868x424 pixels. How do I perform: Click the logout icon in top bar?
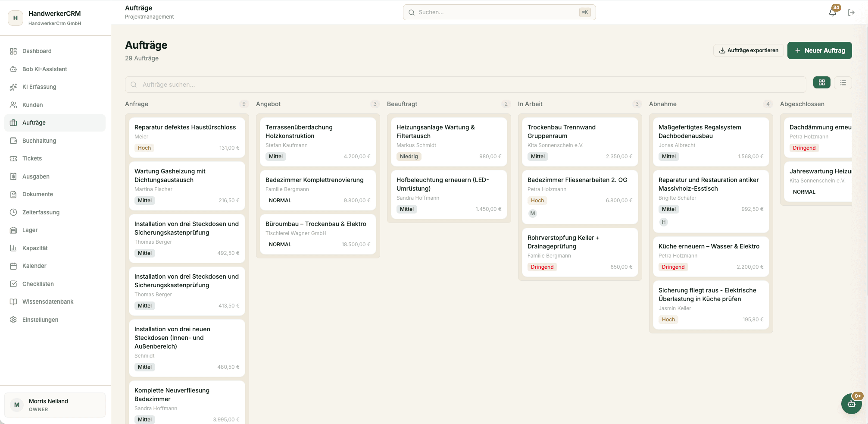[851, 13]
